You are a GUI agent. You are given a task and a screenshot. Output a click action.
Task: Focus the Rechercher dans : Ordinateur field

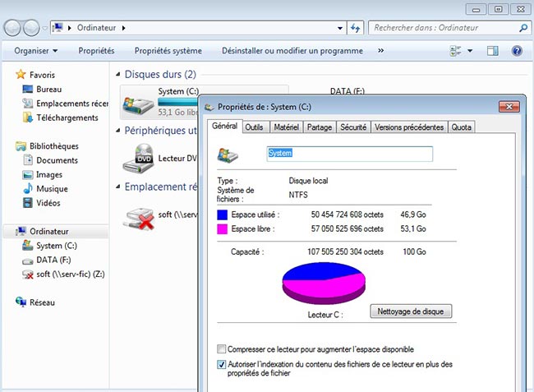coord(449,28)
